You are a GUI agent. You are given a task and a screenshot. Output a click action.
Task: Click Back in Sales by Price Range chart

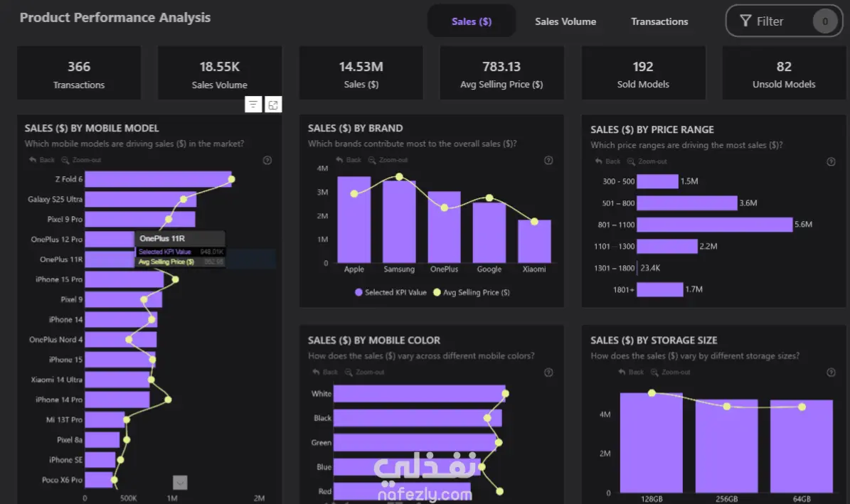tap(607, 161)
